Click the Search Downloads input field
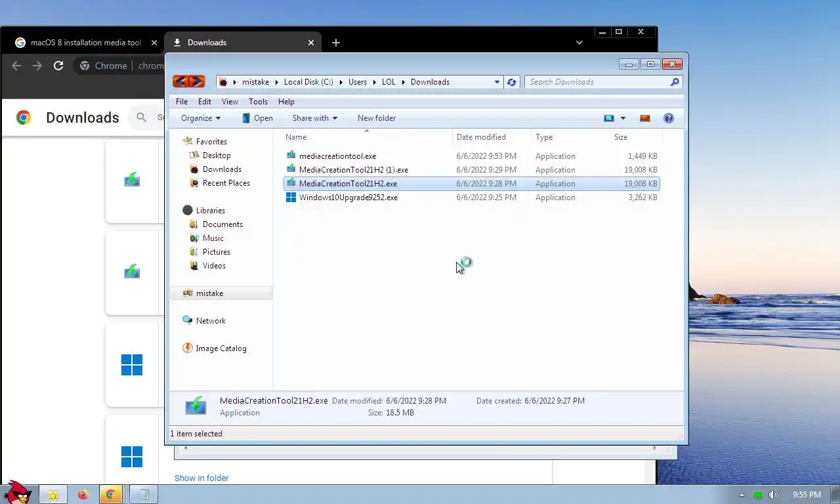The image size is (840, 504). click(597, 82)
